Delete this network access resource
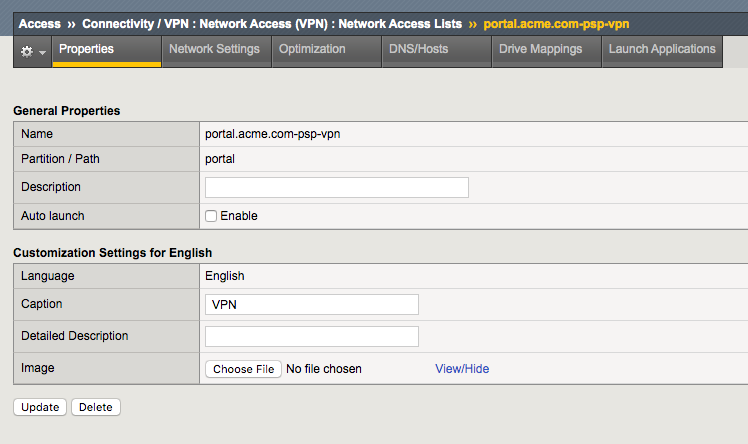The image size is (748, 444). tap(96, 407)
